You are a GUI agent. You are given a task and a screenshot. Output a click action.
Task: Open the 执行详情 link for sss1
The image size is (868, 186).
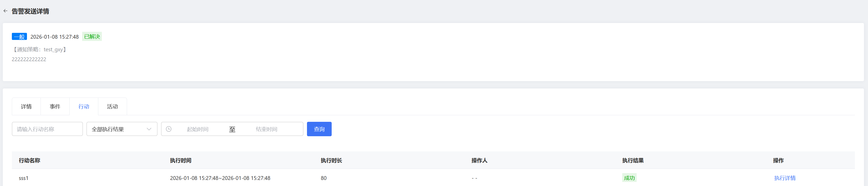point(784,178)
